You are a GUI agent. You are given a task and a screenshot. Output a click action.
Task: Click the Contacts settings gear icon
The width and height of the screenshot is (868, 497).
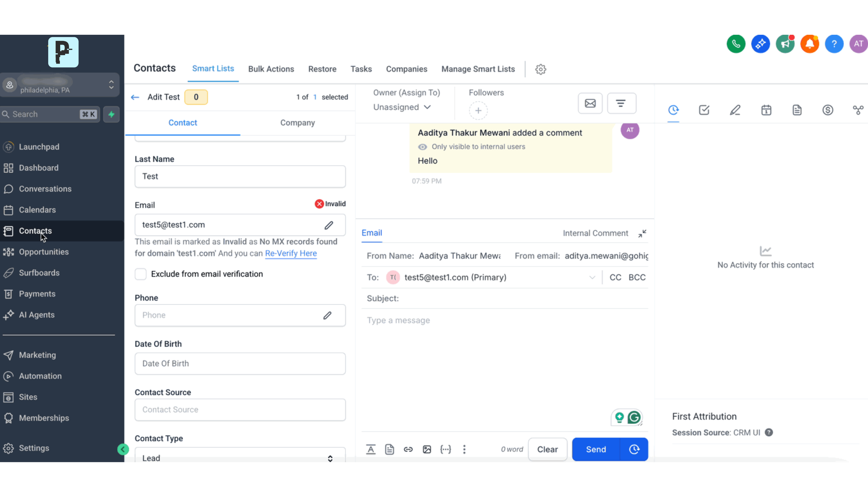540,69
